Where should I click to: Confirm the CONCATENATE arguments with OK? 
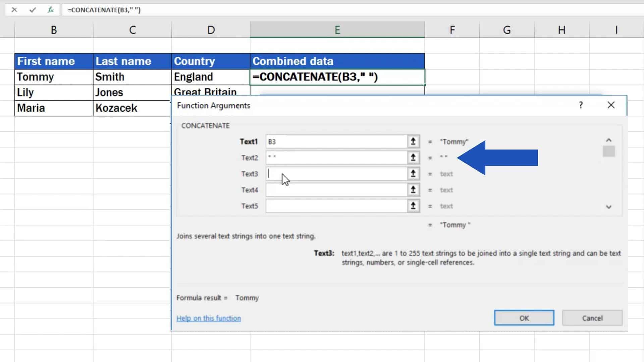[524, 318]
